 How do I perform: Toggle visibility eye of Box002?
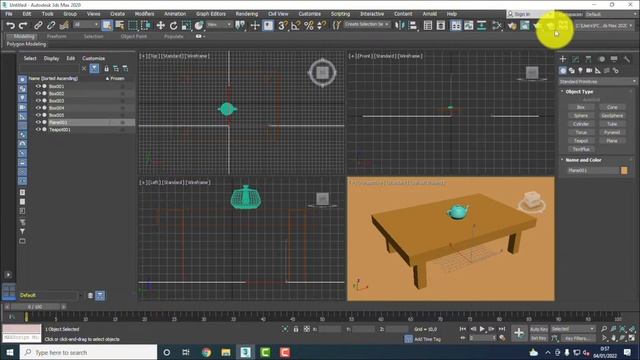pyautogui.click(x=38, y=93)
